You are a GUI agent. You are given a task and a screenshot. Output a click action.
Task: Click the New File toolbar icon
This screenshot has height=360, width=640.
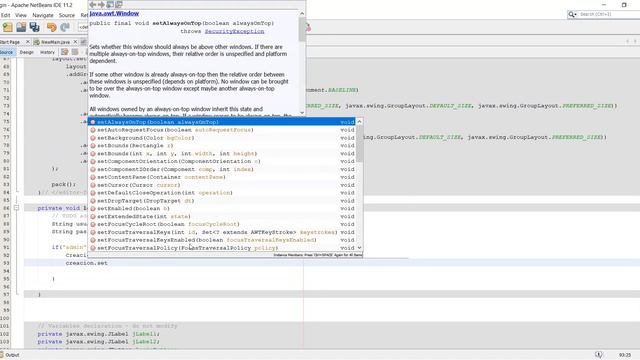8,27
